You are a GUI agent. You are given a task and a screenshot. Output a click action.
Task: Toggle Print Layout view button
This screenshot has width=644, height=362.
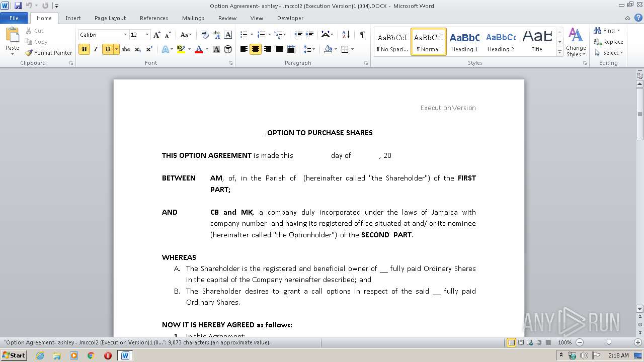(511, 342)
